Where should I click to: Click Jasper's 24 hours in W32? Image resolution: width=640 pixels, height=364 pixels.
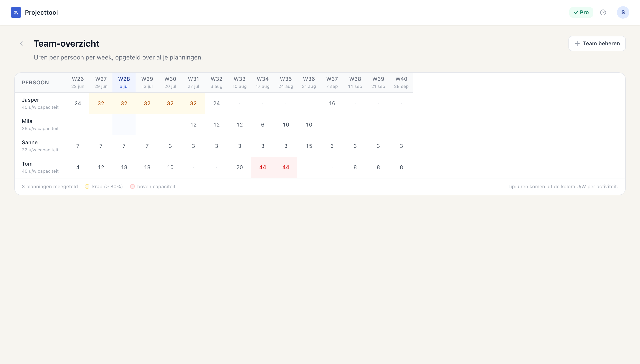click(216, 103)
